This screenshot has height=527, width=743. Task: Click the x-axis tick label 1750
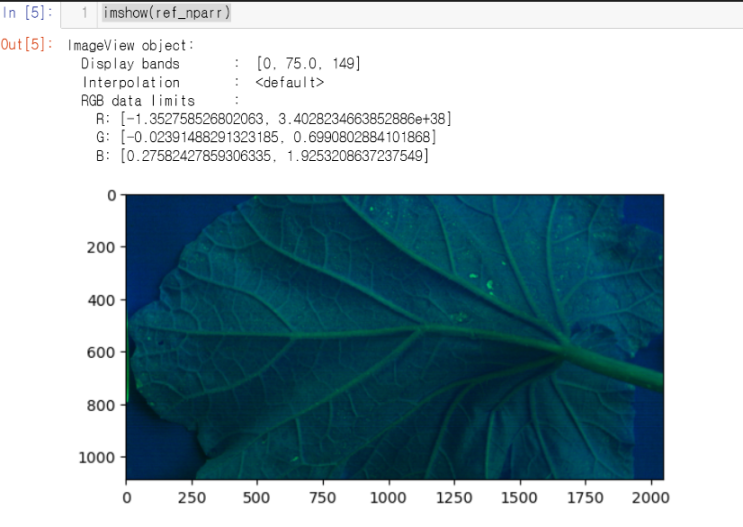click(x=585, y=498)
